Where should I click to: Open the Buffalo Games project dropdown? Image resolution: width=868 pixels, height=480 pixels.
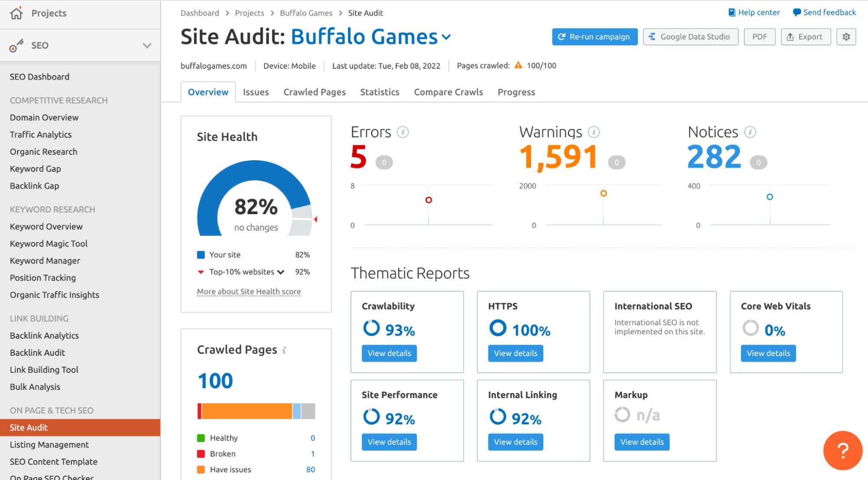[446, 37]
